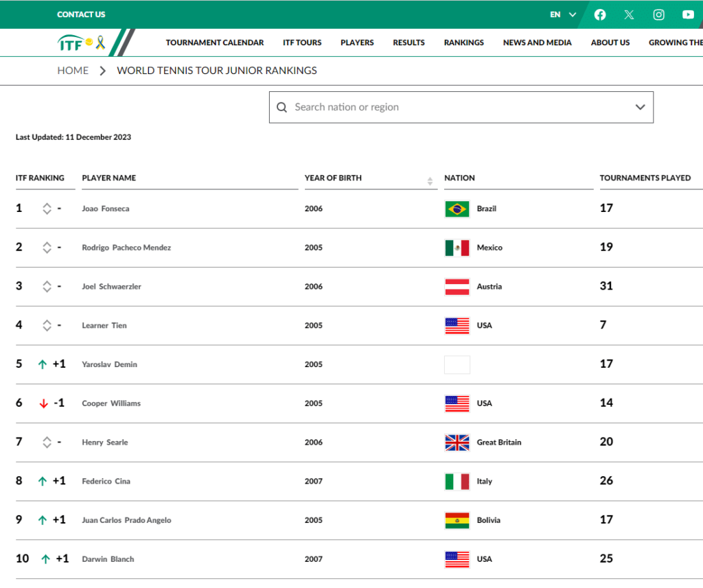
Task: Open the Players menu
Action: pos(357,43)
